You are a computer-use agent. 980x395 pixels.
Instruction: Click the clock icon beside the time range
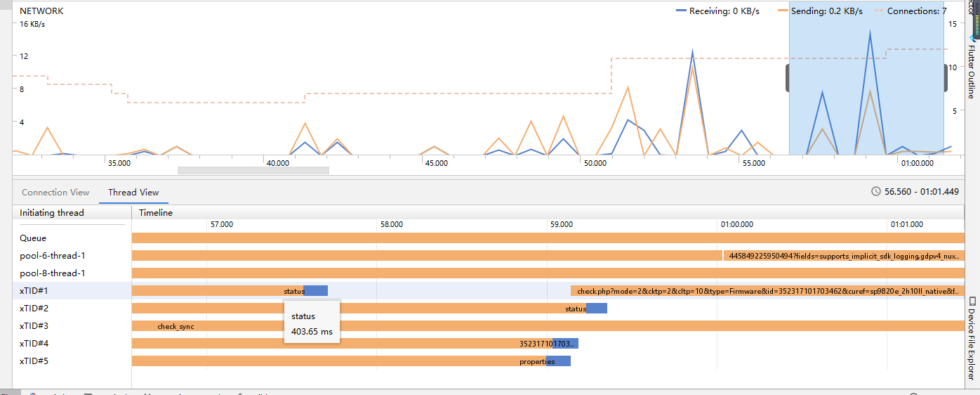click(875, 191)
